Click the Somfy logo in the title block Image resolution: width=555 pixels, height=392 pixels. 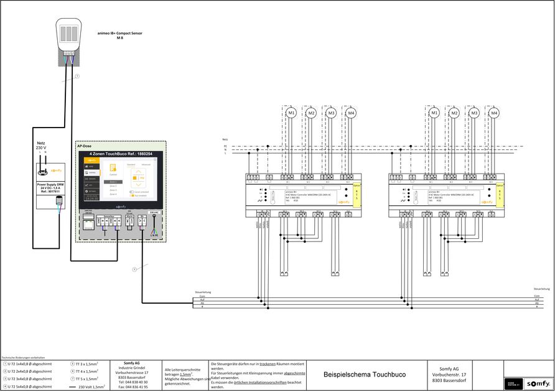click(x=538, y=383)
